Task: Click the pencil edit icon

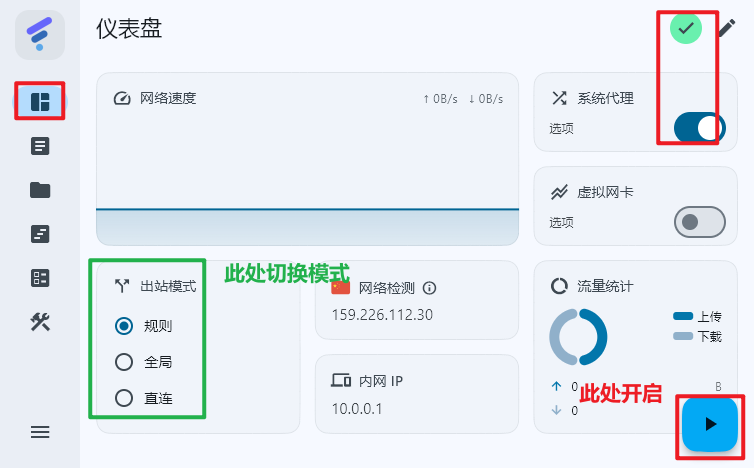Action: [727, 28]
